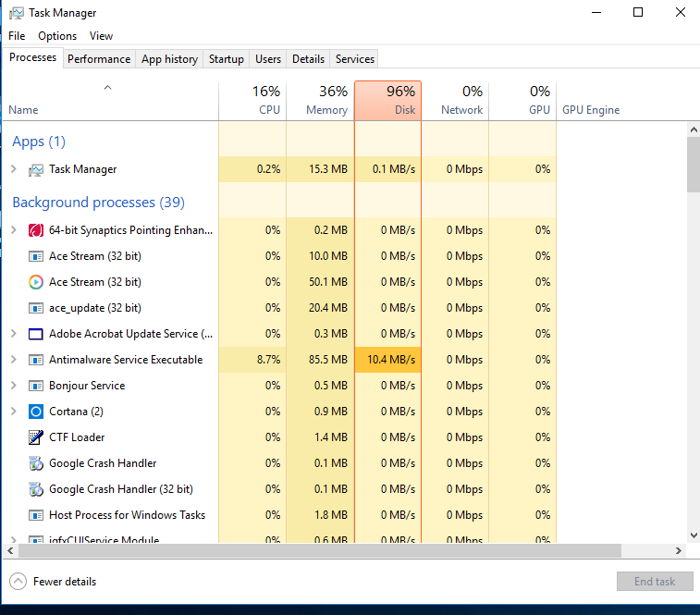This screenshot has height=615, width=700.
Task: Open the Users tab
Action: pos(268,59)
